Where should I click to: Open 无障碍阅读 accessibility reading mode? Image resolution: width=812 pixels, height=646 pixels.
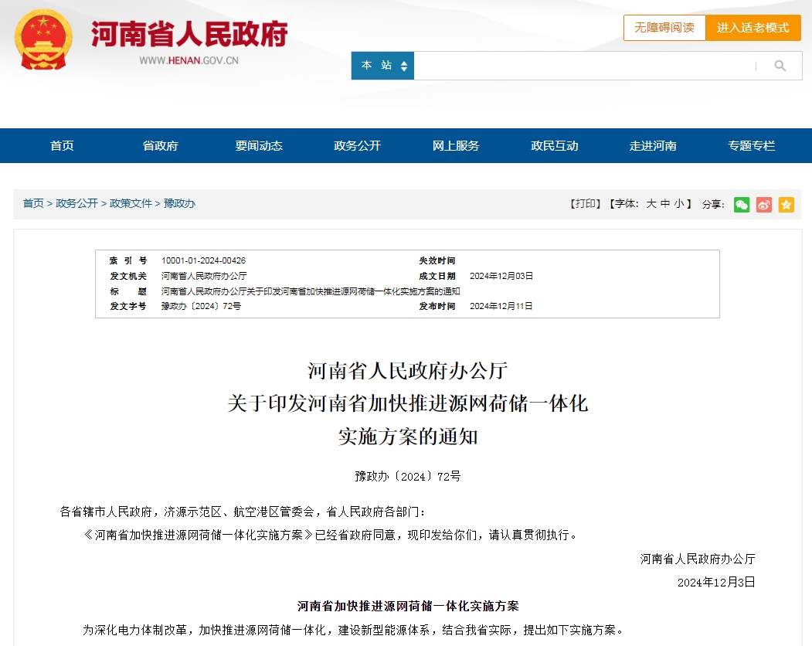click(x=664, y=28)
